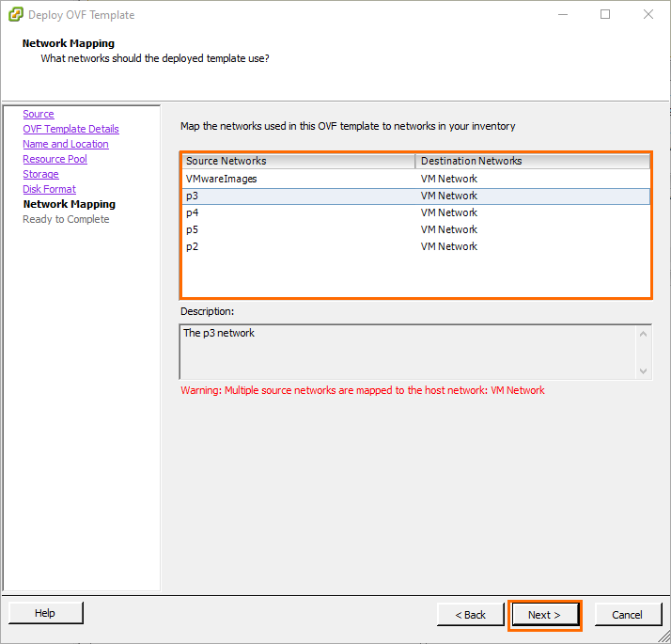Go to Disk Format step
671x644 pixels.
49,189
